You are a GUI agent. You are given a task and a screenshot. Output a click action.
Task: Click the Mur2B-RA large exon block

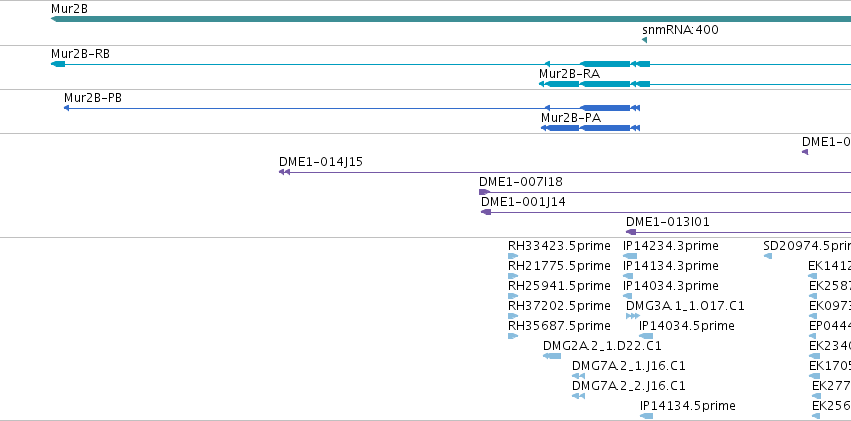click(605, 84)
